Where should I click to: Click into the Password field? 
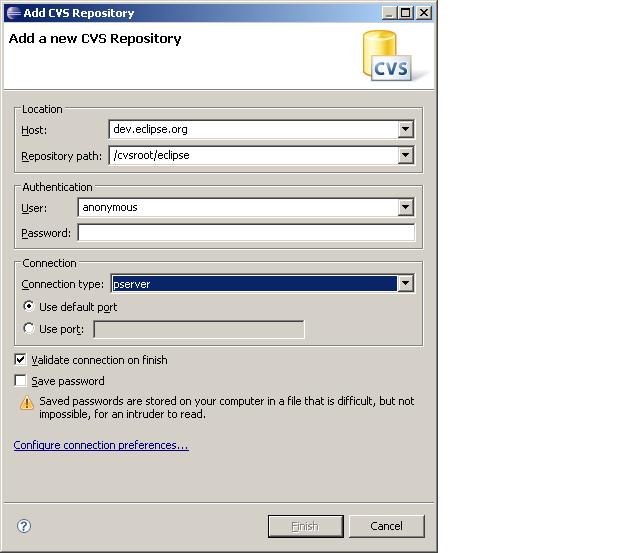coord(246,233)
